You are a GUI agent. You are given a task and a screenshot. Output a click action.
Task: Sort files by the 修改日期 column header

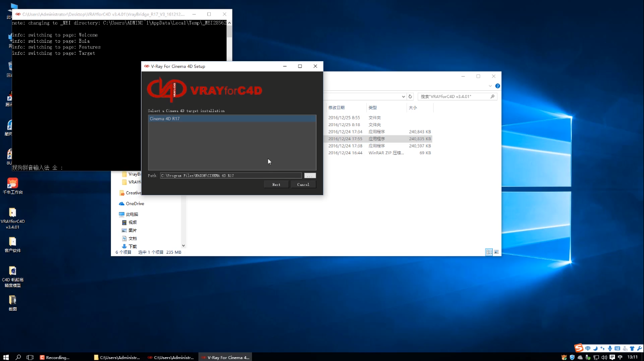(337, 108)
